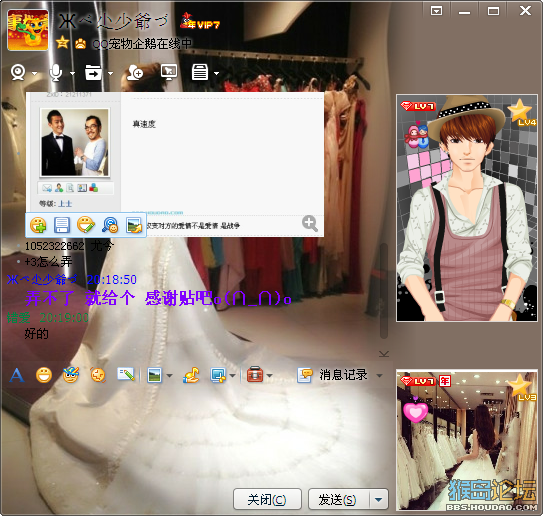The image size is (543, 516).
Task: Open the send options dropdown next to 发送
Action: pos(379,499)
